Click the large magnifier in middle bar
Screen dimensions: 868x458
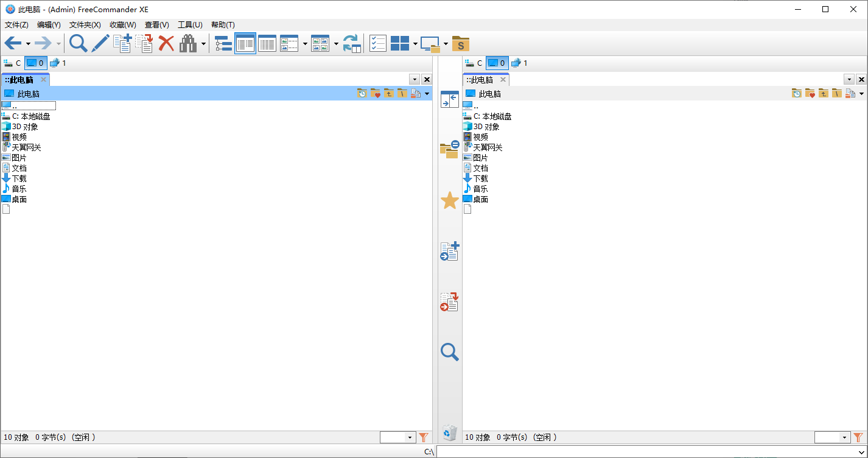[x=449, y=352]
